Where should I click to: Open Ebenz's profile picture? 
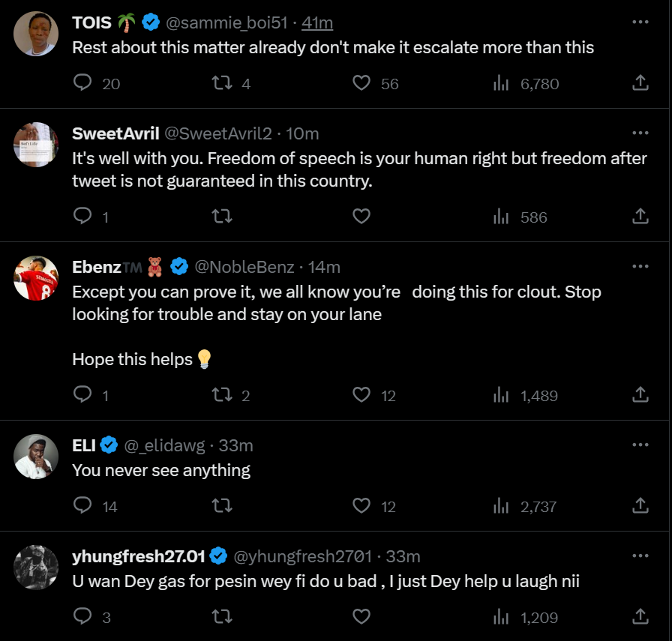tap(36, 278)
